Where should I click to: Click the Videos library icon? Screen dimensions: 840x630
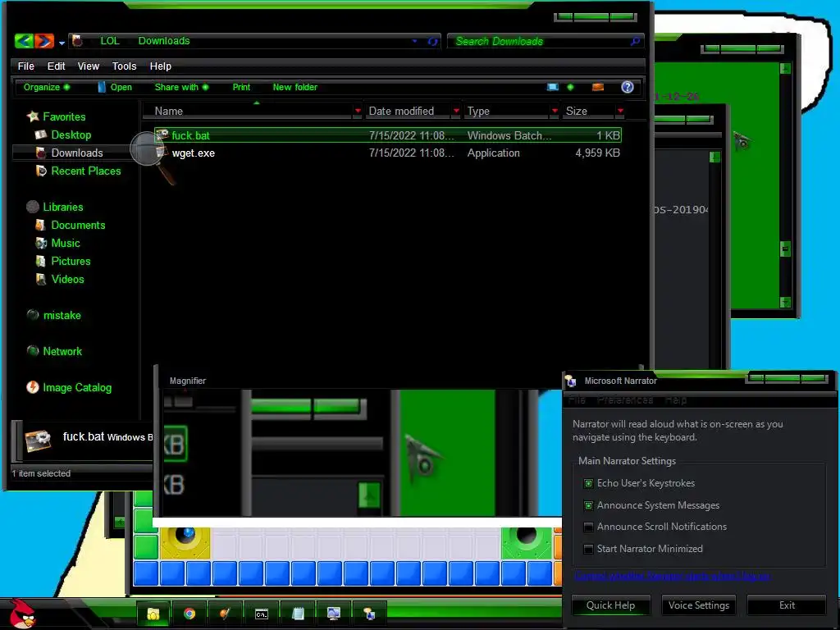pyautogui.click(x=41, y=279)
